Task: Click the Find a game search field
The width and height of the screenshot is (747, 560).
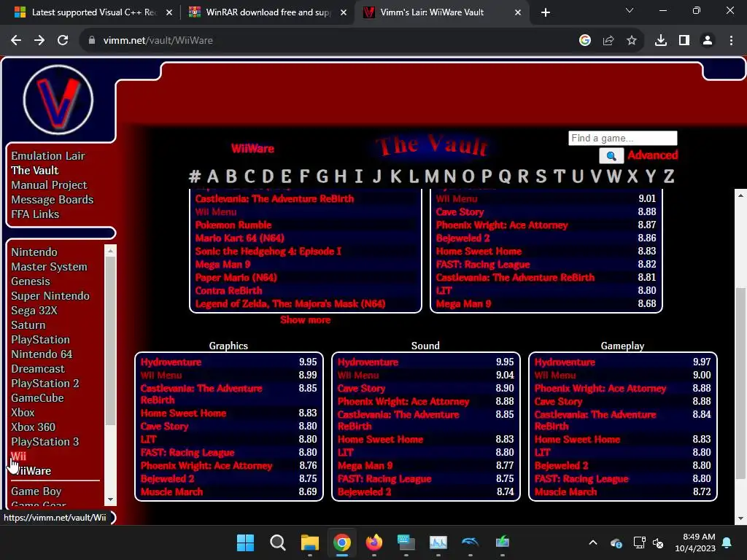Action: (623, 138)
